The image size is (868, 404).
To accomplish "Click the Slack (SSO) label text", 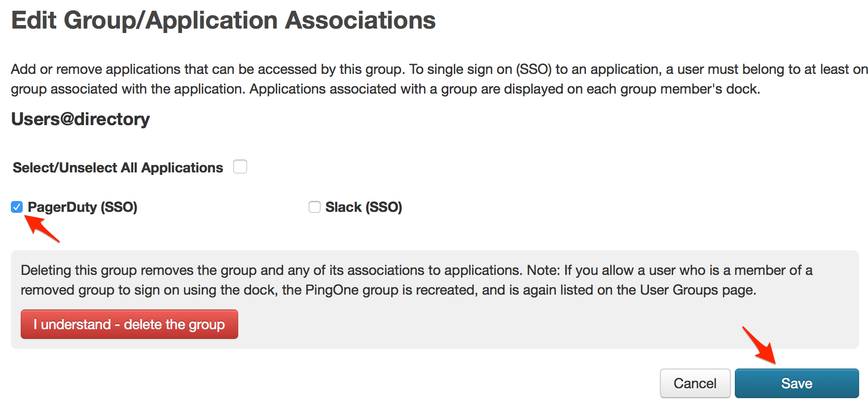I will pos(363,207).
